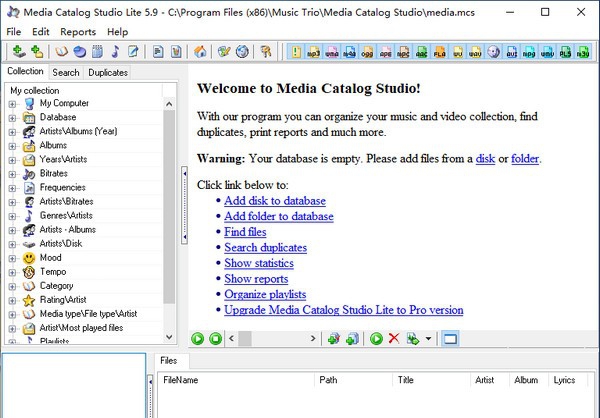
Task: Click the add folder toolbar icon
Action: pyautogui.click(x=37, y=51)
